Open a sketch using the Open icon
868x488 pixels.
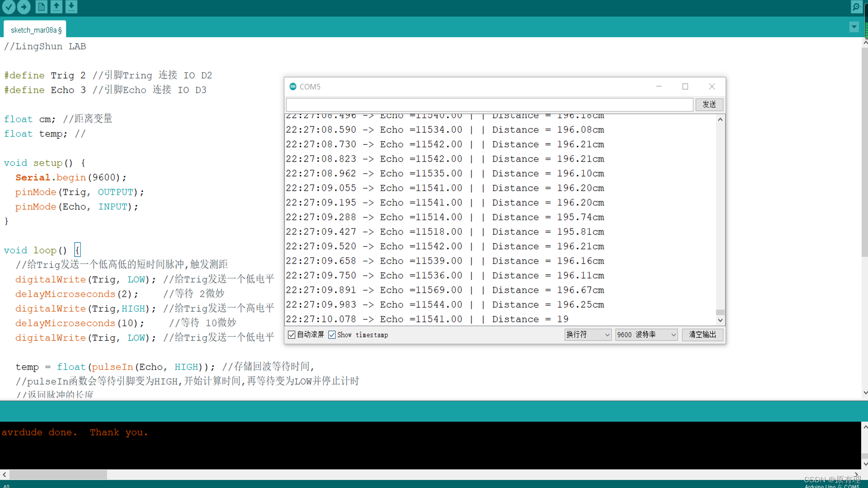(56, 7)
